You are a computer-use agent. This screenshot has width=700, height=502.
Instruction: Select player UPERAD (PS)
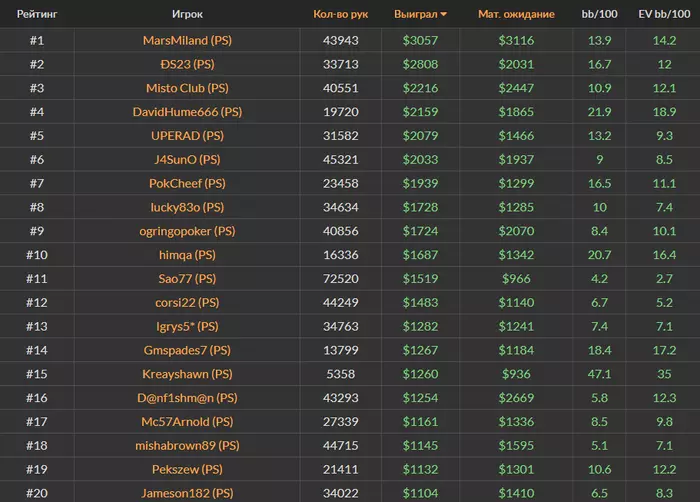pos(187,136)
